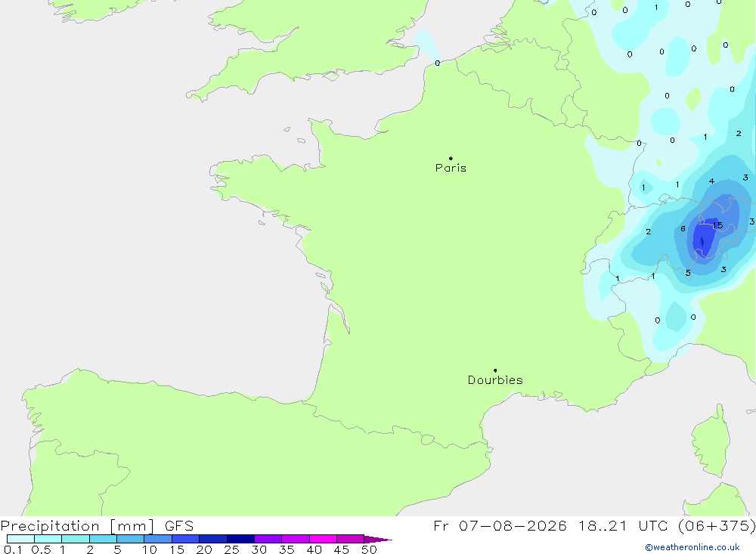Click the 0.5 legend scale label
756x554 pixels.
[x=41, y=549]
